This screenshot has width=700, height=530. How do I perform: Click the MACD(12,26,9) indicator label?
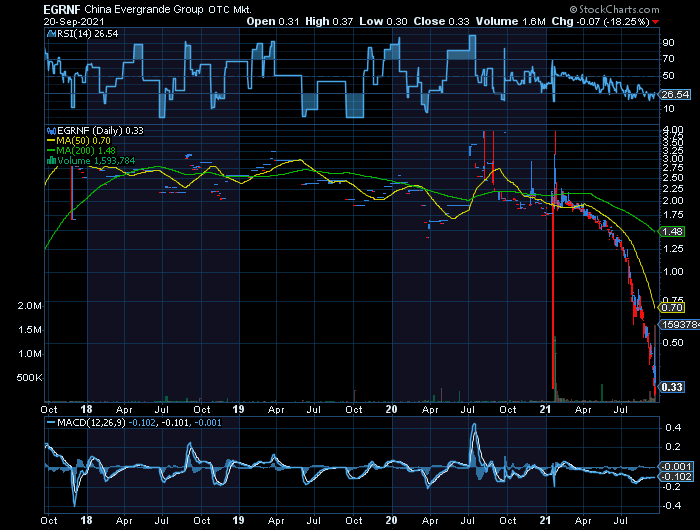92,422
